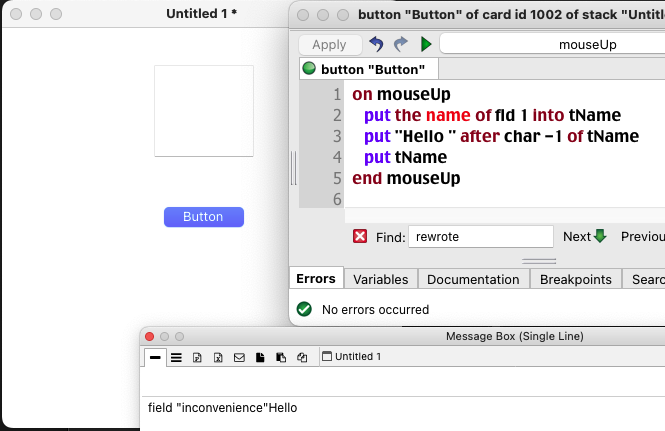Click script line 4 "put tName"
The width and height of the screenshot is (665, 431).
[x=405, y=157]
